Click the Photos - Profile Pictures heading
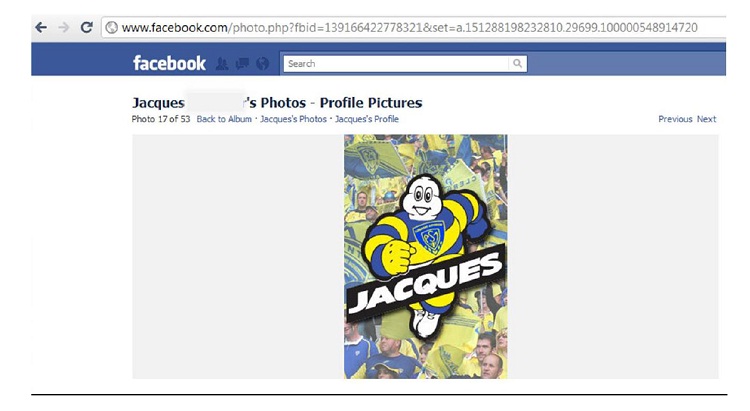 point(341,103)
